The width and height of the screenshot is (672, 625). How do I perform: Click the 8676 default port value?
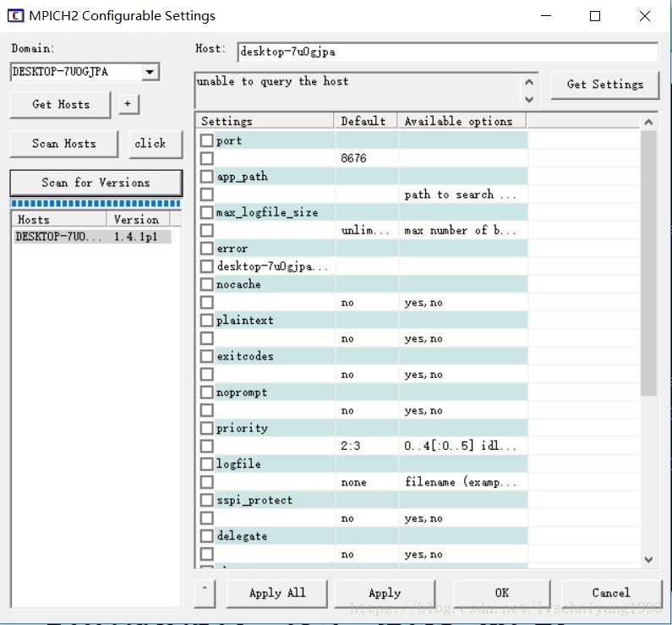pos(353,158)
